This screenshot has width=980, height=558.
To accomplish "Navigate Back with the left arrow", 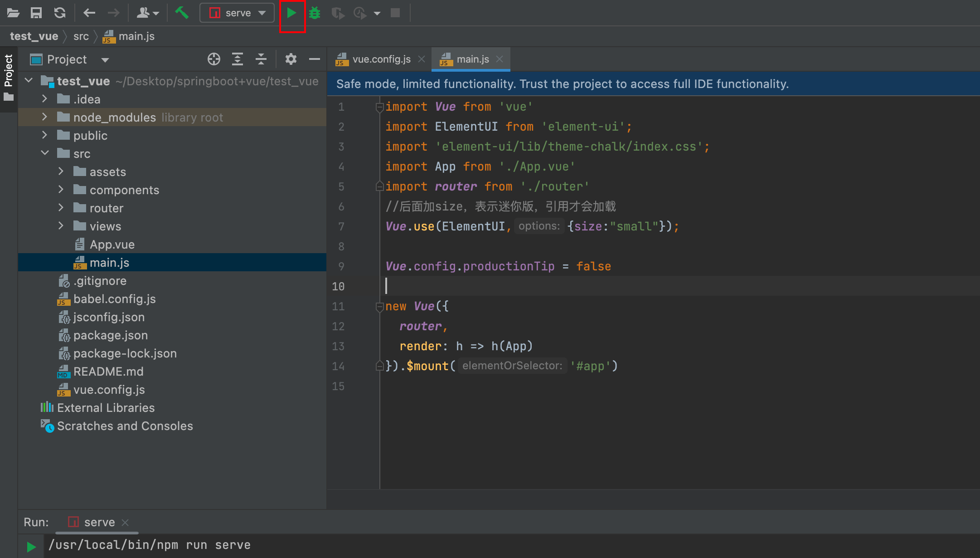I will point(89,13).
